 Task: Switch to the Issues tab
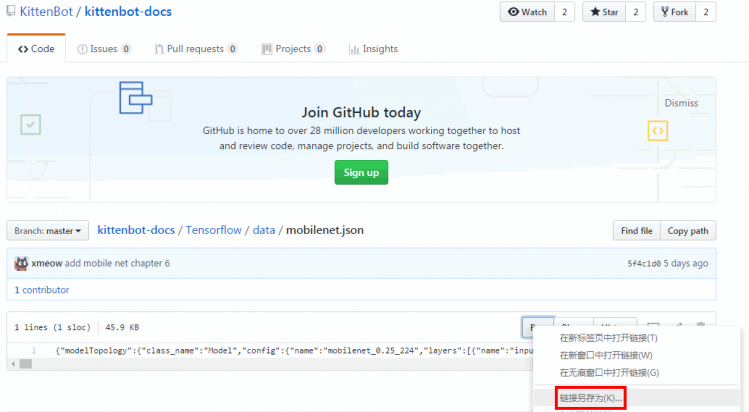click(104, 49)
